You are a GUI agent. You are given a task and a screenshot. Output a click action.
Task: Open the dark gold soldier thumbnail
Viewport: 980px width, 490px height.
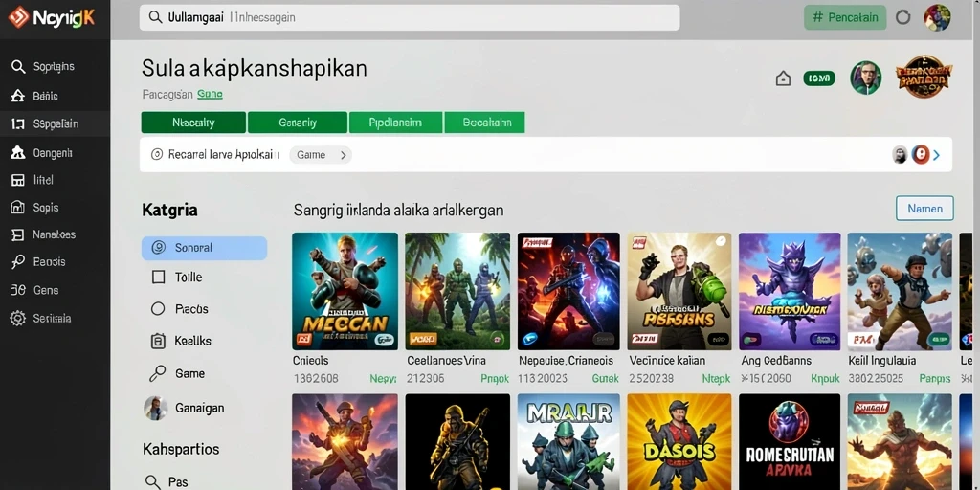tap(457, 442)
